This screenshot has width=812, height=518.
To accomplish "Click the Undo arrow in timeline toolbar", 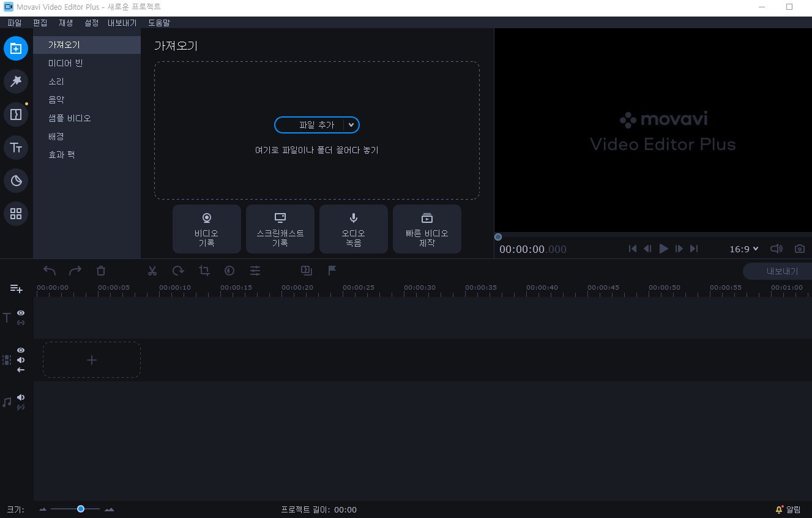I will coord(50,271).
